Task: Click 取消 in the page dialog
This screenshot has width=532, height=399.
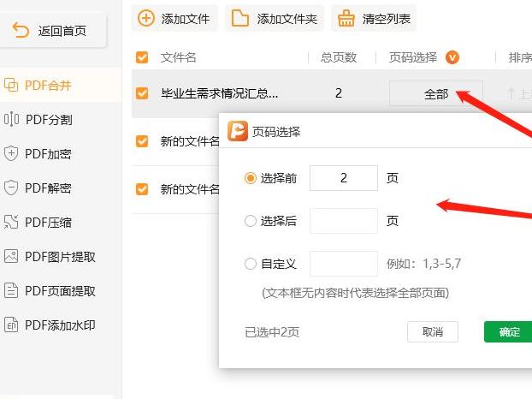Action: [x=433, y=331]
